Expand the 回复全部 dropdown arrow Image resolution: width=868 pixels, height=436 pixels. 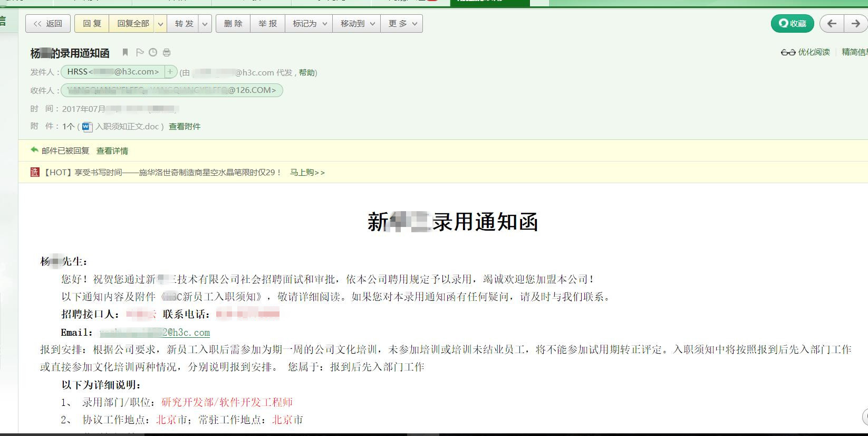pos(161,24)
